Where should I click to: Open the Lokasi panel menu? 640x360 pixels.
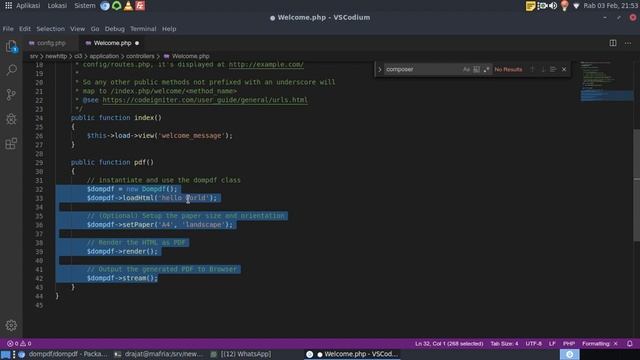57,6
